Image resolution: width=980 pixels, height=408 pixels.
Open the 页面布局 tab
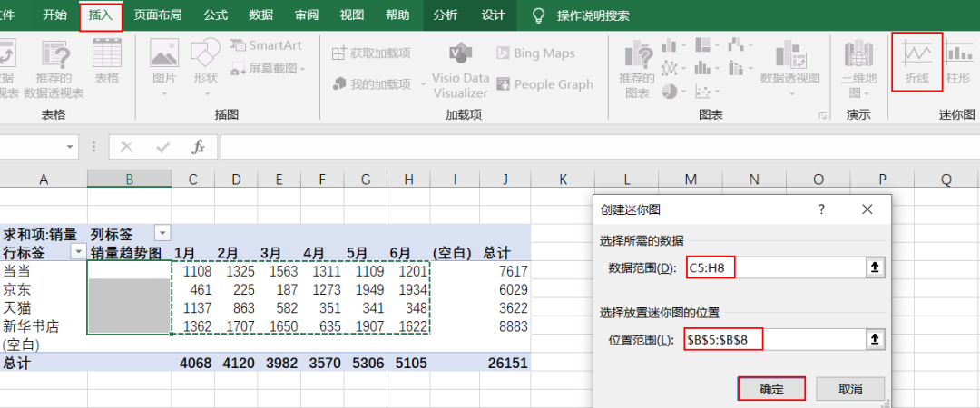(x=158, y=15)
